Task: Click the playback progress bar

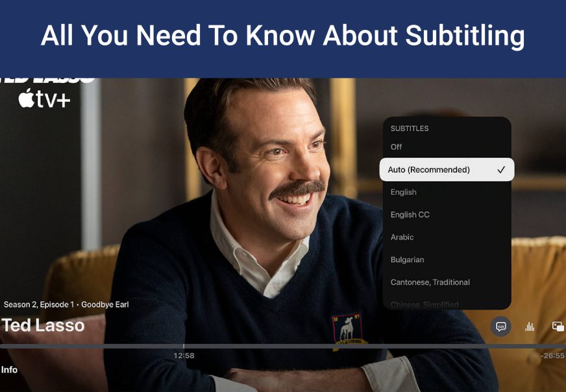Action: point(283,346)
